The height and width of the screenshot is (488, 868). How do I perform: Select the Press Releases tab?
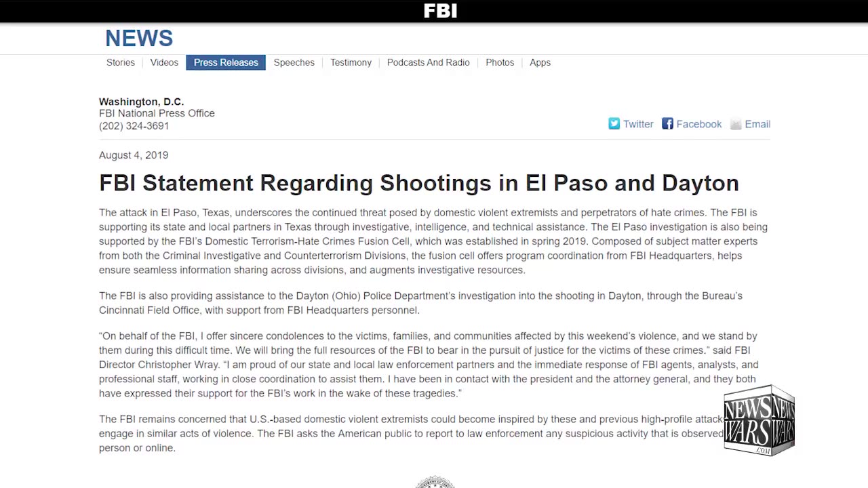tap(226, 62)
